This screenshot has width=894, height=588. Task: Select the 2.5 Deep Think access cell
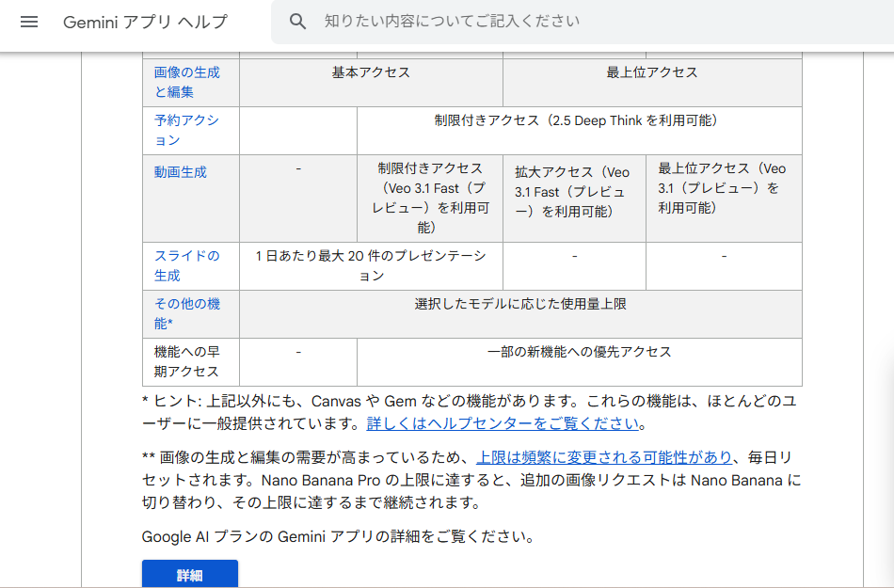pyautogui.click(x=575, y=120)
